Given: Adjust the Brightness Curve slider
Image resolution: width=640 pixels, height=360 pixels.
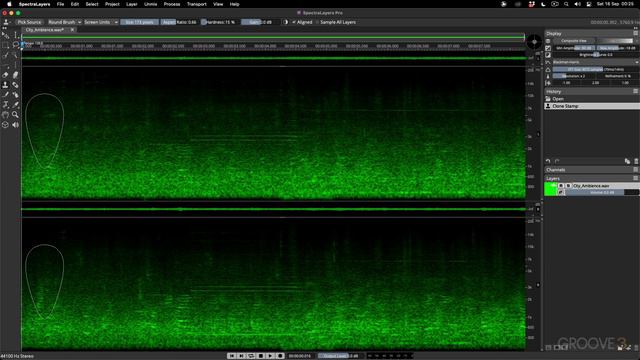Looking at the screenshot, I should click(596, 55).
